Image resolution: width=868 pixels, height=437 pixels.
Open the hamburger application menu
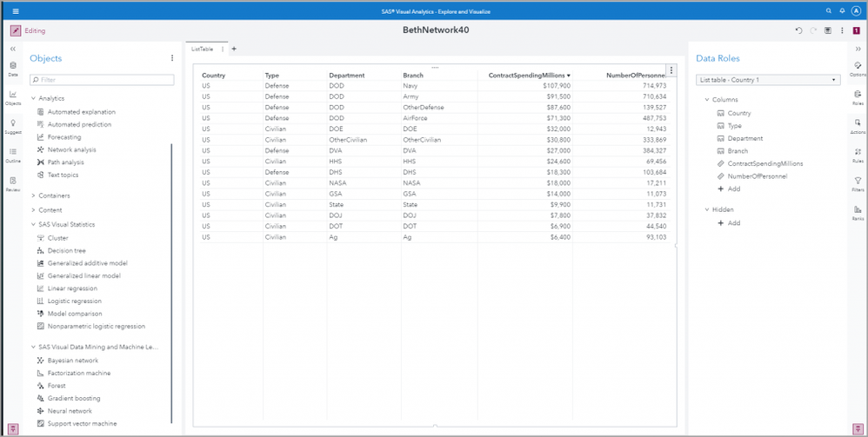tap(16, 11)
